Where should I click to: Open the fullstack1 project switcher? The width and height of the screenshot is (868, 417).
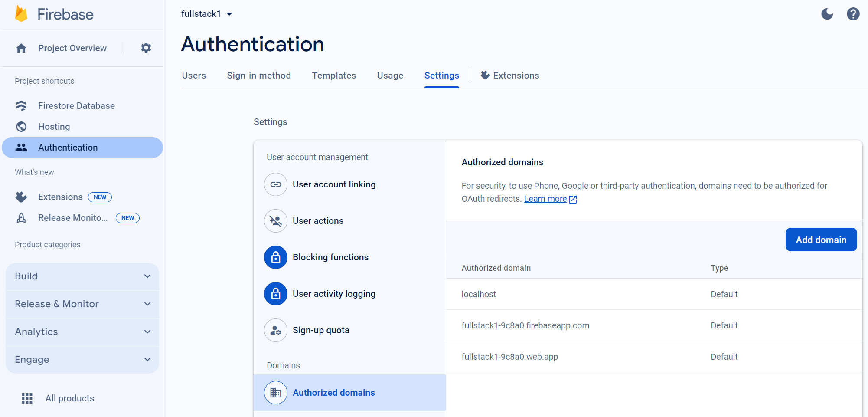tap(207, 13)
